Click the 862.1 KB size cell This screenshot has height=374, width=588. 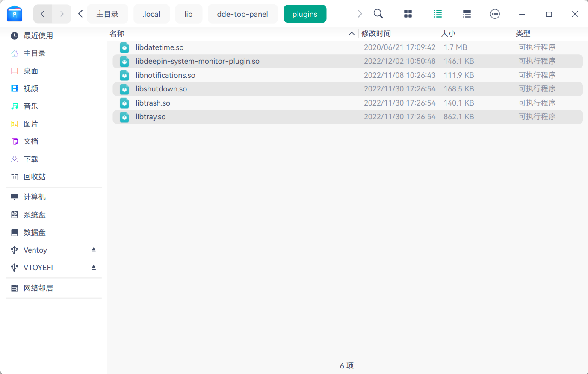point(459,117)
